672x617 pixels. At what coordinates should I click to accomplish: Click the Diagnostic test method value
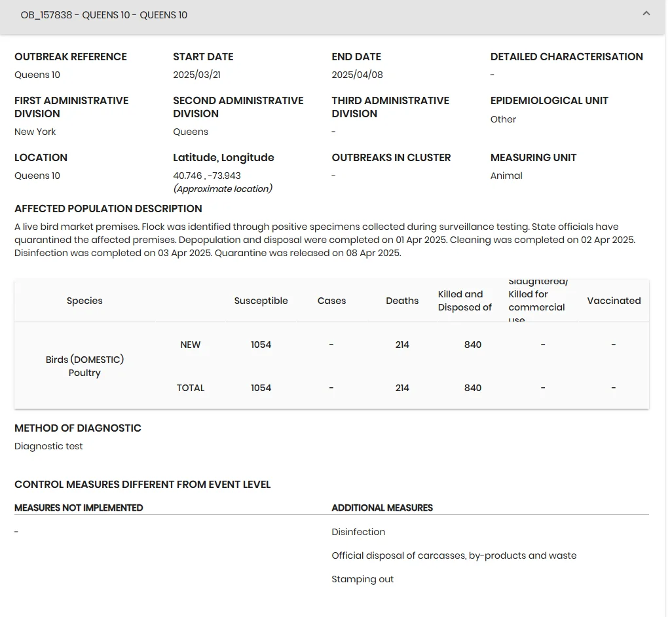48,446
